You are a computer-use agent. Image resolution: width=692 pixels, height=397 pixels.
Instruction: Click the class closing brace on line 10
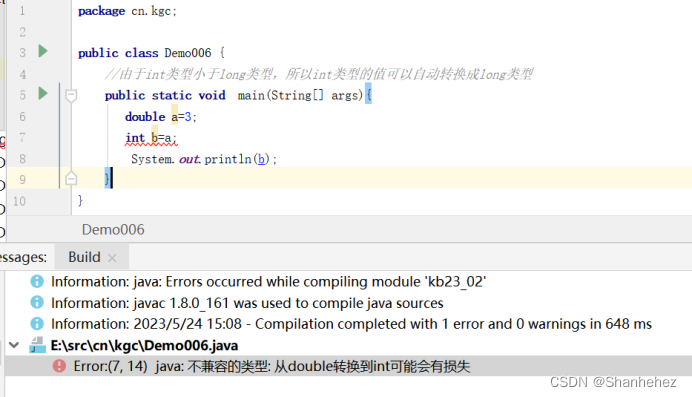(80, 201)
